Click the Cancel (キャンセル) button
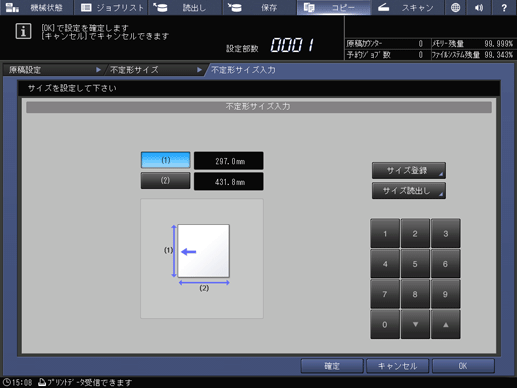Screen dimensions: 517x388 click(x=397, y=366)
